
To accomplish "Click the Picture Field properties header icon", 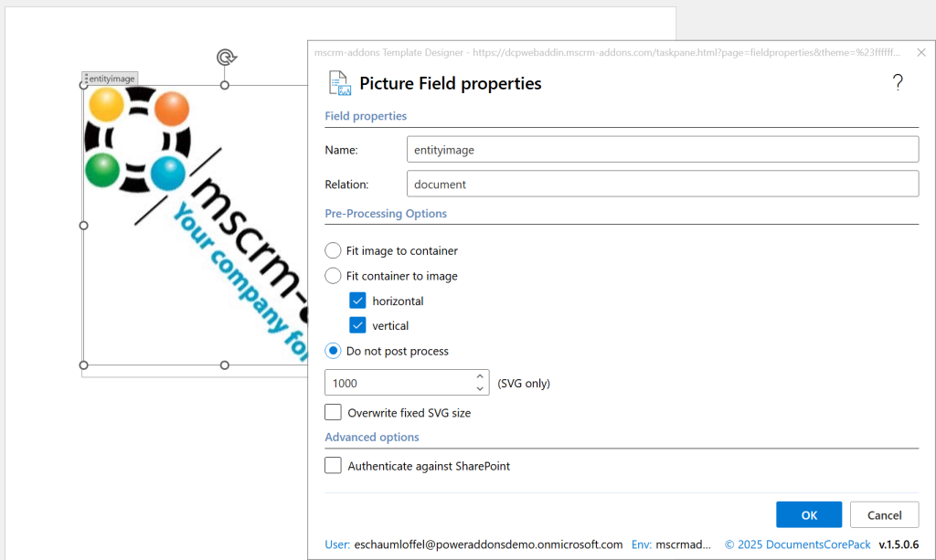I will pos(340,83).
